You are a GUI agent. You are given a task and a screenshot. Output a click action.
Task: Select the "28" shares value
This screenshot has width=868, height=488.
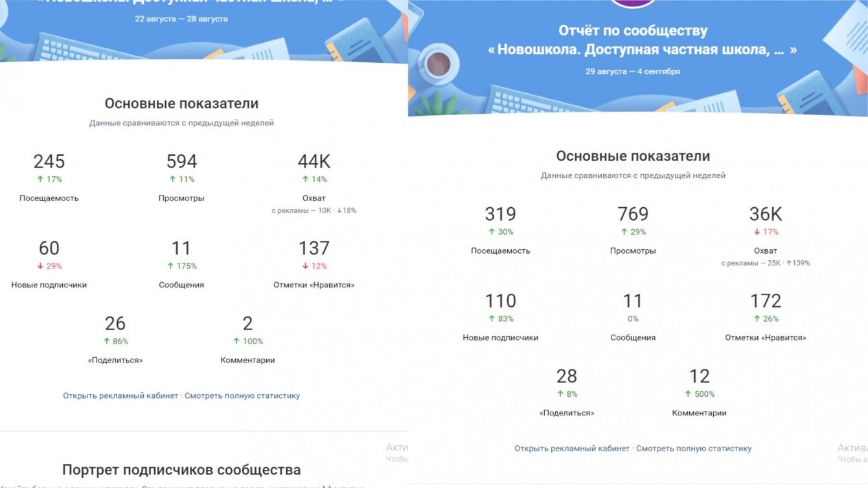coord(567,375)
